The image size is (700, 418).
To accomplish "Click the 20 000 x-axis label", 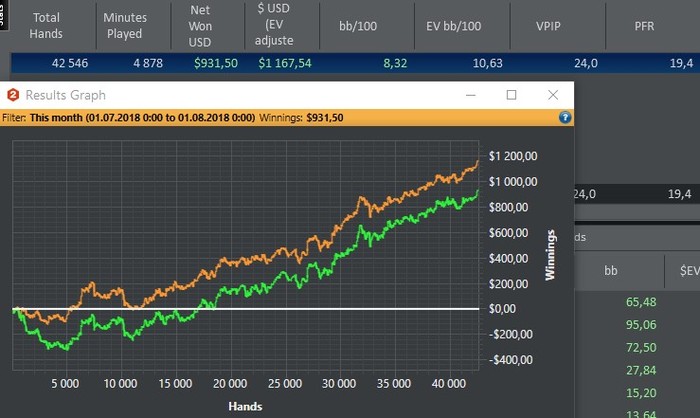I will (230, 384).
